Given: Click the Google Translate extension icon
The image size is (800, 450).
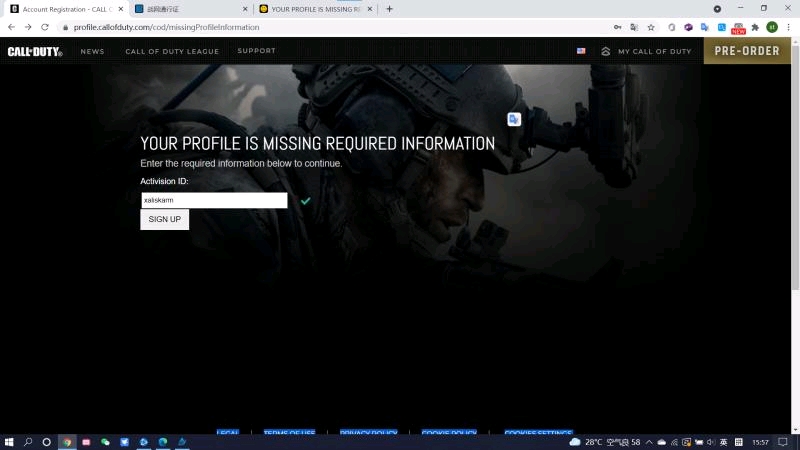Looking at the screenshot, I should click(x=705, y=27).
